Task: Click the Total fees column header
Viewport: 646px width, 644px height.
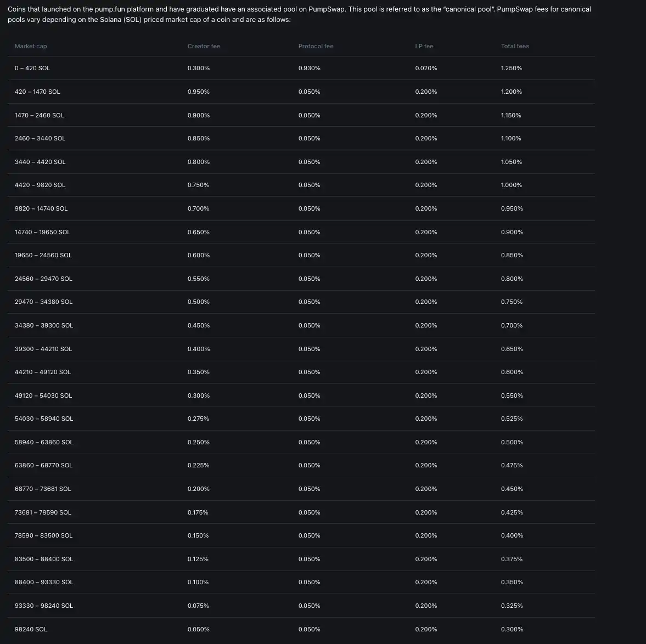Action: point(515,46)
